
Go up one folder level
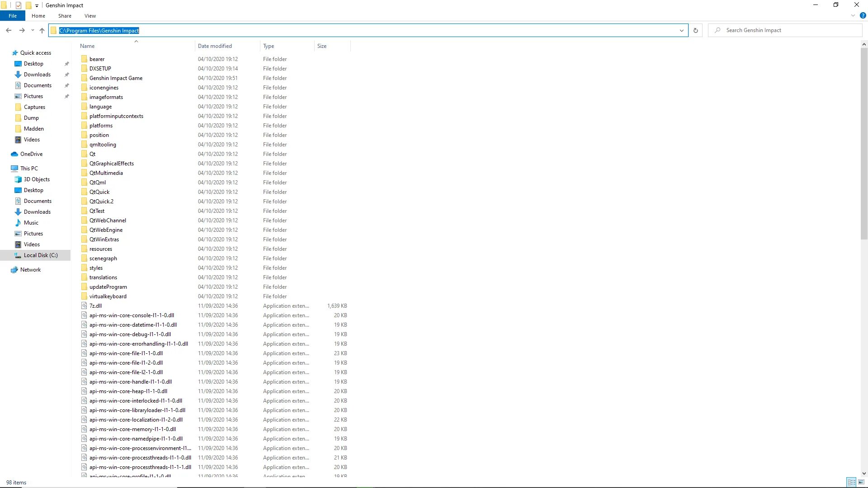(42, 30)
